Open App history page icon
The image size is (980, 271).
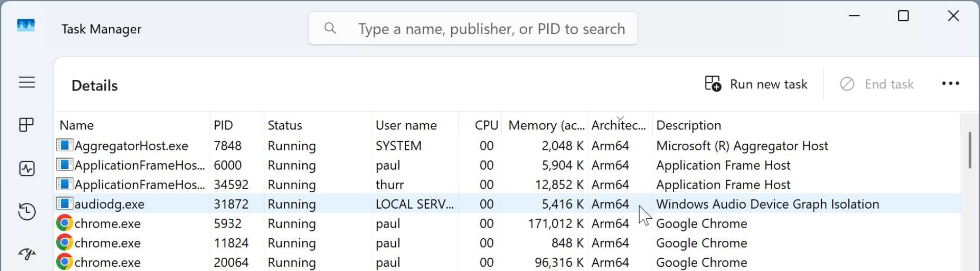tap(27, 212)
